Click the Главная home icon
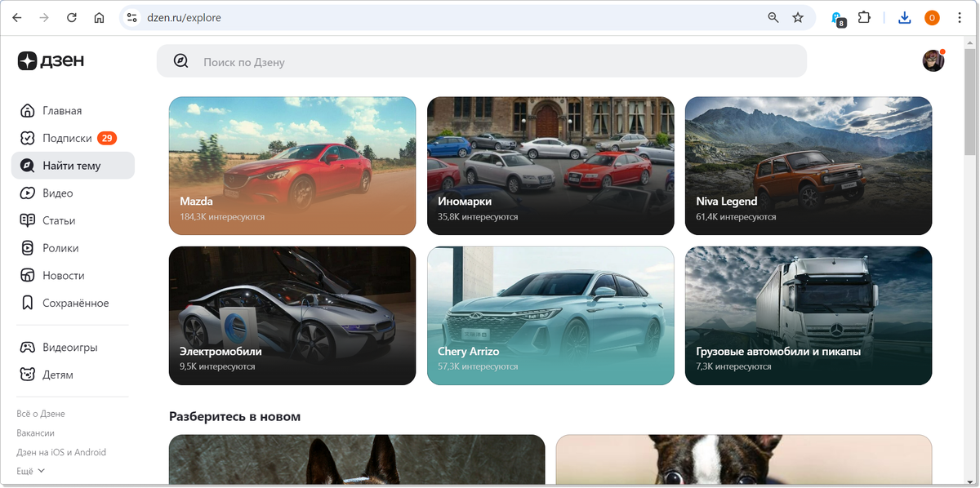Image resolution: width=980 pixels, height=488 pixels. tap(28, 111)
